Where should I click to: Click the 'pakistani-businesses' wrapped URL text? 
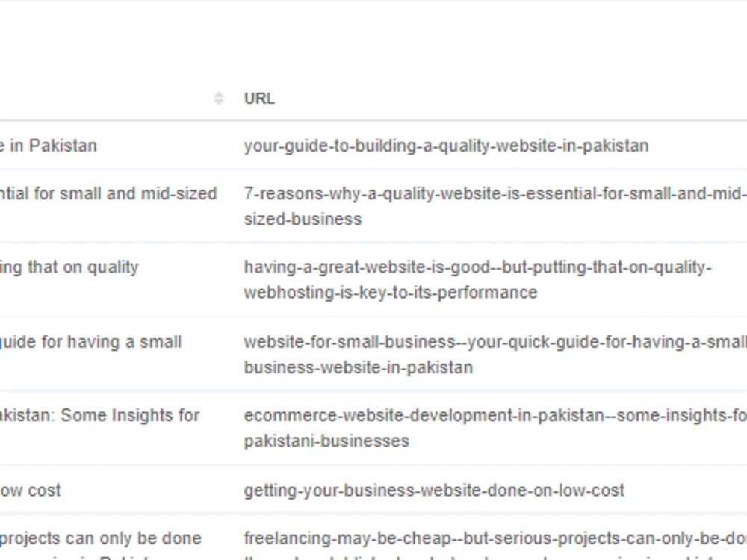pyautogui.click(x=326, y=441)
